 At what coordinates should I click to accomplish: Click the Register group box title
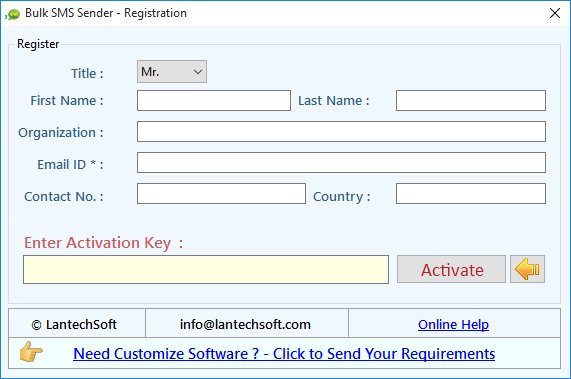coord(38,44)
